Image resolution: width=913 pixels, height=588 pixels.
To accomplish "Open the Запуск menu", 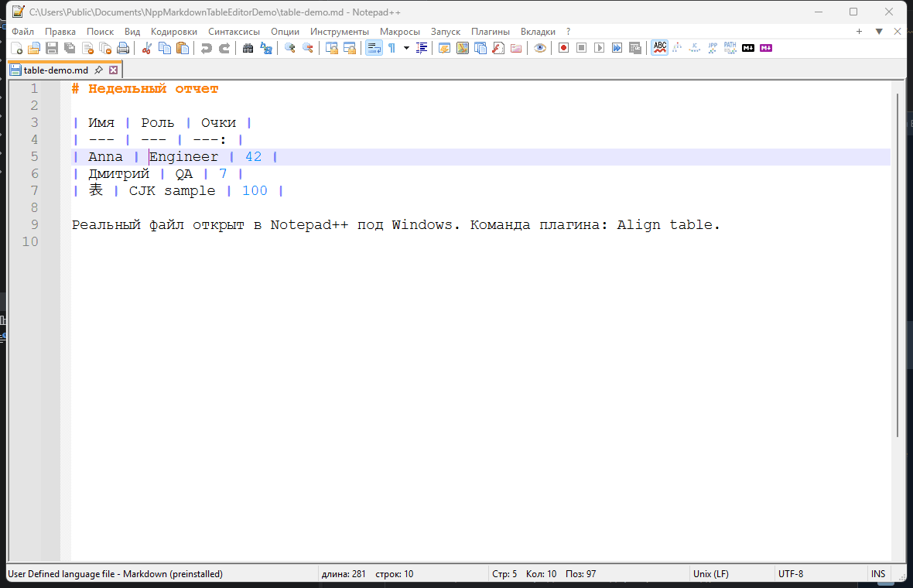I will (446, 32).
